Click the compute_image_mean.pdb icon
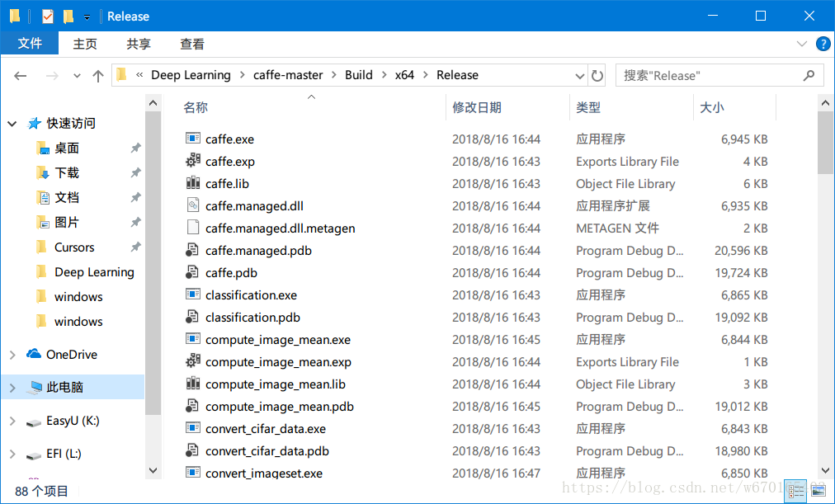The height and width of the screenshot is (504, 835). pyautogui.click(x=192, y=406)
